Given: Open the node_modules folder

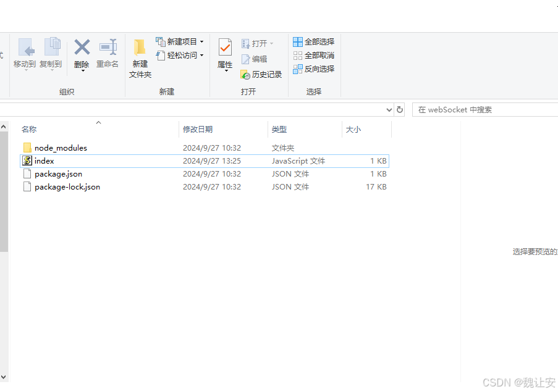Looking at the screenshot, I should pos(62,148).
